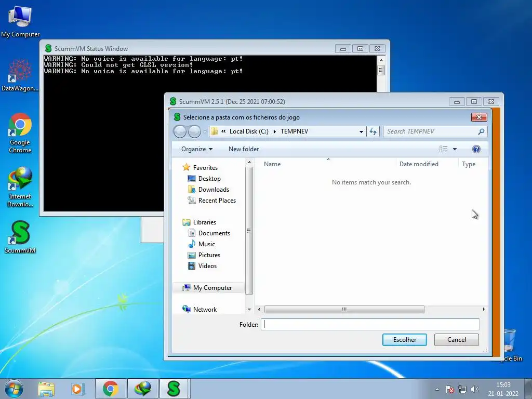Select Favorites in the navigation pane
The image size is (532, 399).
(205, 168)
